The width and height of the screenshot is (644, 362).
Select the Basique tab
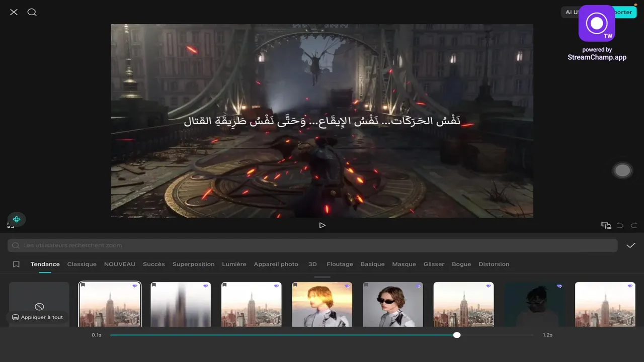point(373,264)
